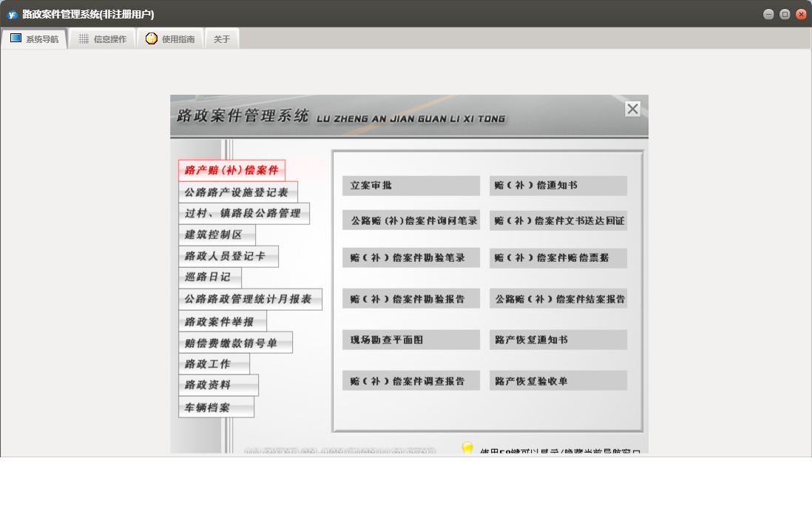Choose 过村、镇路段公路管理 category
Viewport: 812px width, 532px height.
pos(243,214)
